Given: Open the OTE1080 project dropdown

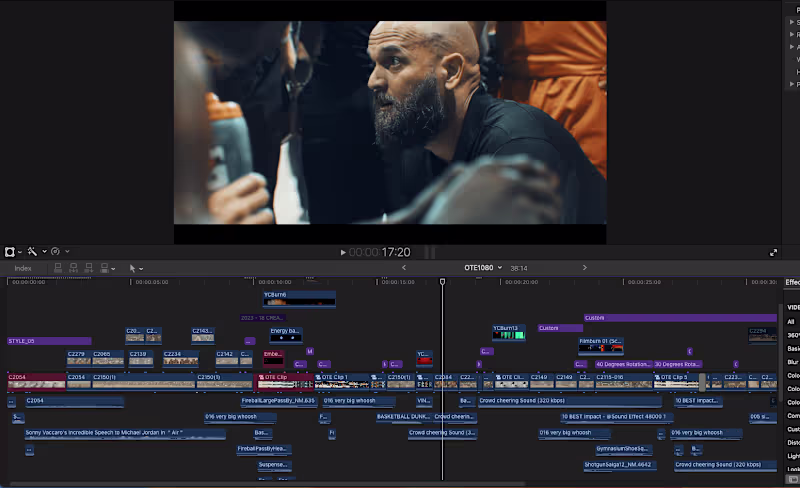Looking at the screenshot, I should [x=483, y=267].
